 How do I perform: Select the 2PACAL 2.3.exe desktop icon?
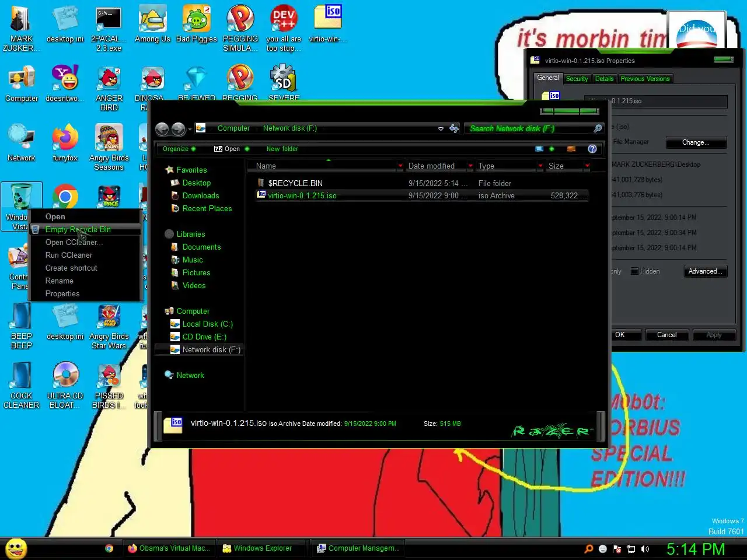click(109, 29)
